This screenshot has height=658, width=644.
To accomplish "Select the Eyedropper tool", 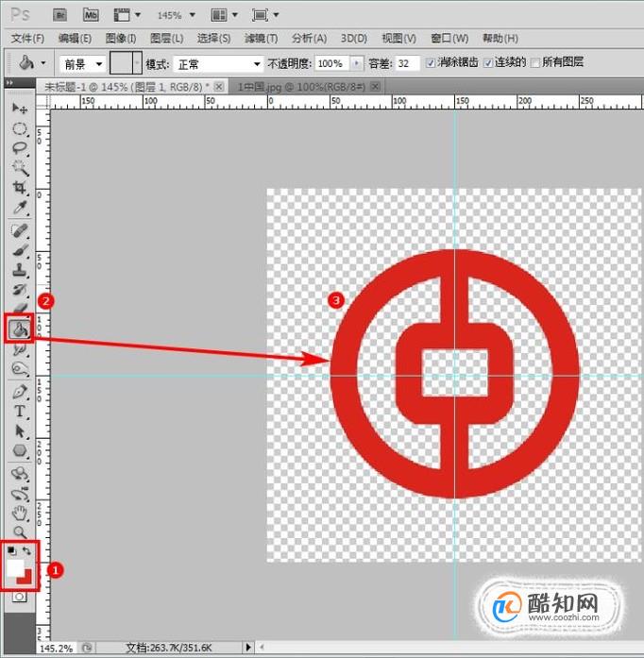I will pos(19,207).
